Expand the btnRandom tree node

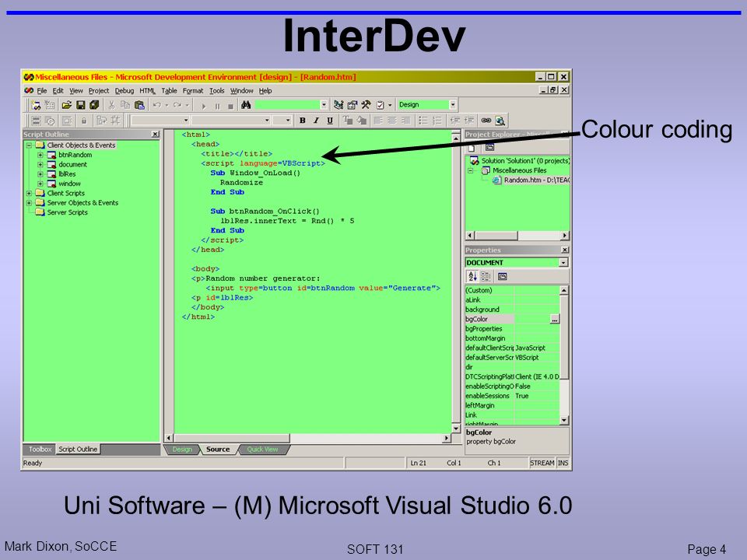[40, 155]
